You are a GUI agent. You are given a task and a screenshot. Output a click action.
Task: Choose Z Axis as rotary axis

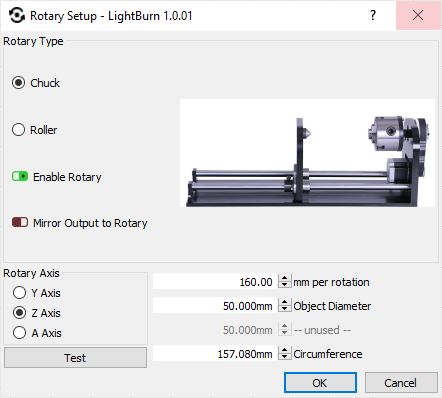click(19, 313)
